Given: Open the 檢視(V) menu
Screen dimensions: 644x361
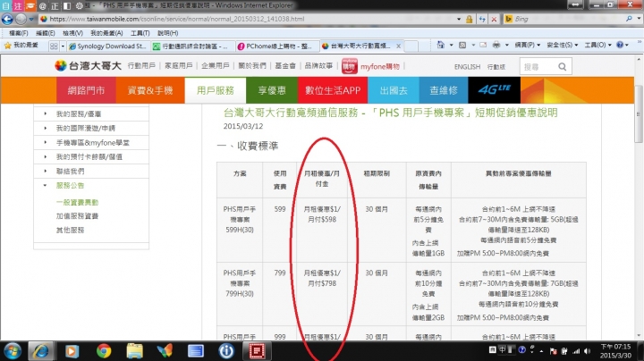Looking at the screenshot, I should [72, 33].
